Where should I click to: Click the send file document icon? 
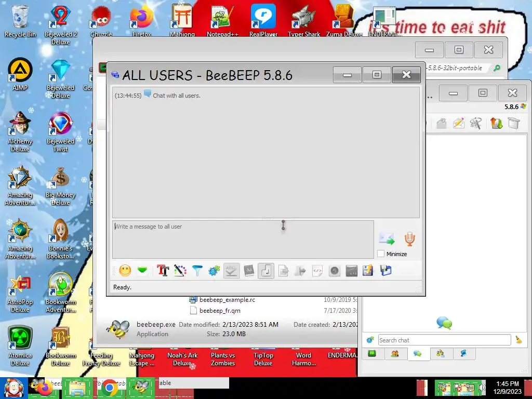pyautogui.click(x=283, y=270)
